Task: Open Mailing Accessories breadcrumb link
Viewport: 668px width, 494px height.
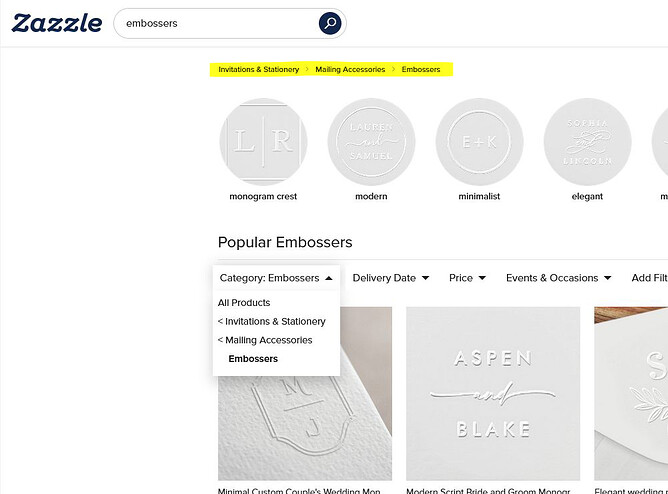Action: click(350, 69)
